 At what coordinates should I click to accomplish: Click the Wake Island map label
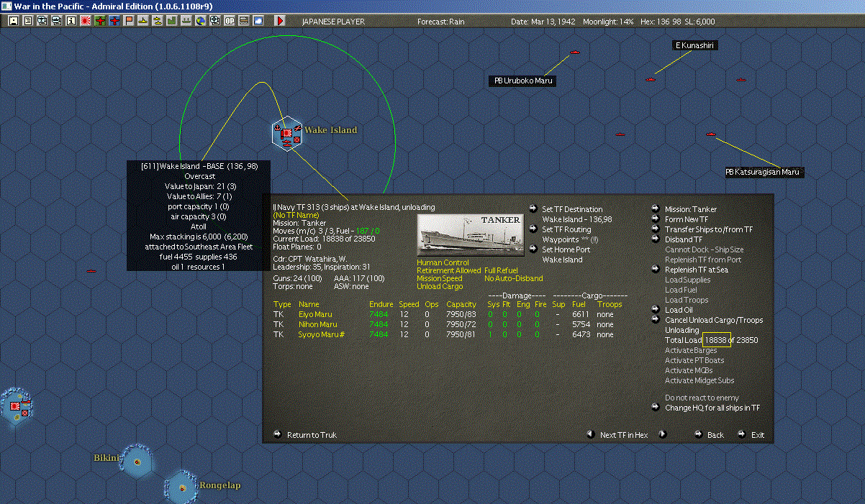click(330, 130)
